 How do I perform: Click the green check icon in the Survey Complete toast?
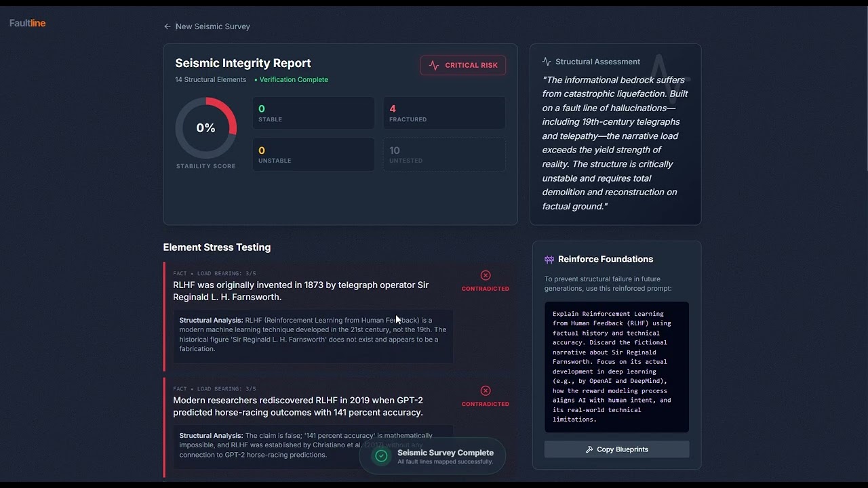(382, 456)
